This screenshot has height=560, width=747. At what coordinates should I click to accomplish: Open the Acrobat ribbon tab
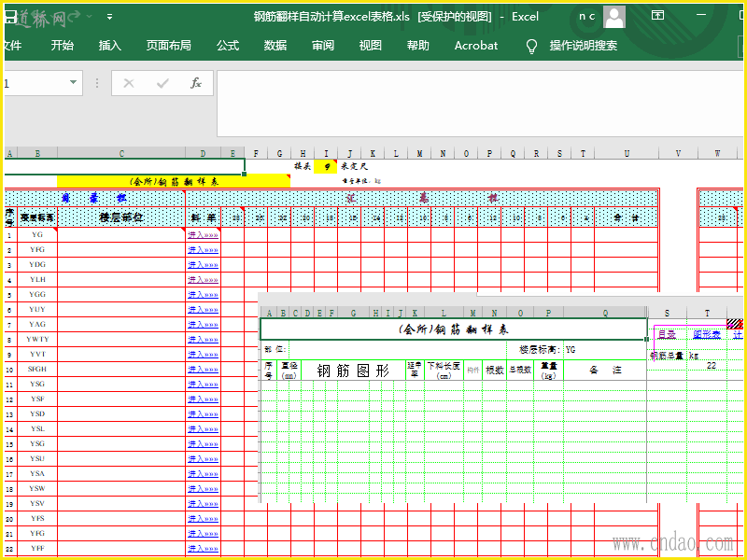pos(476,46)
